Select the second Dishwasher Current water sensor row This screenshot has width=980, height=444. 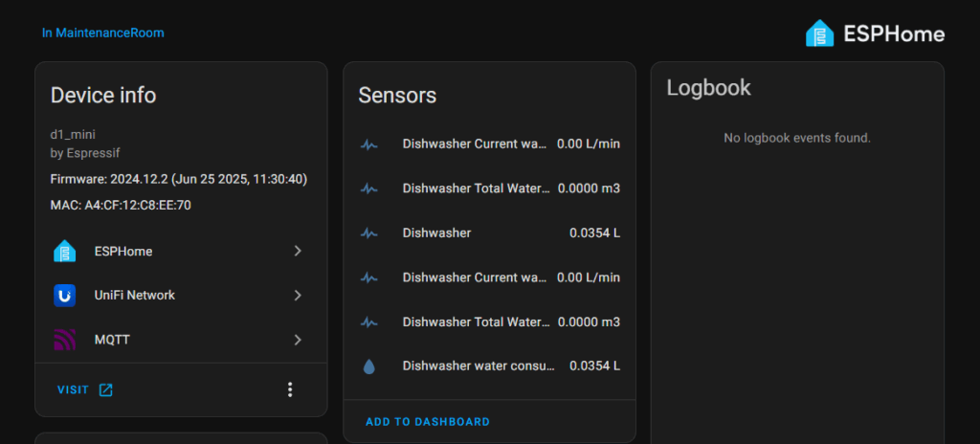point(489,277)
